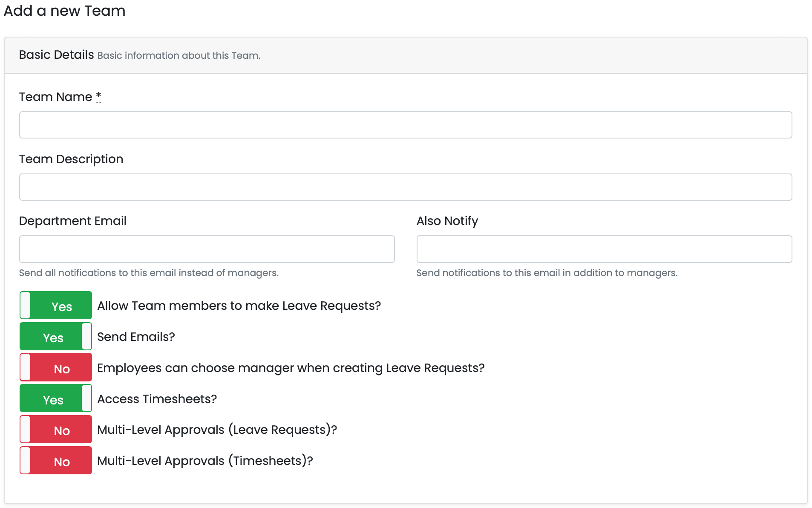Click the "Basic Details" section header
812x508 pixels.
(56, 55)
